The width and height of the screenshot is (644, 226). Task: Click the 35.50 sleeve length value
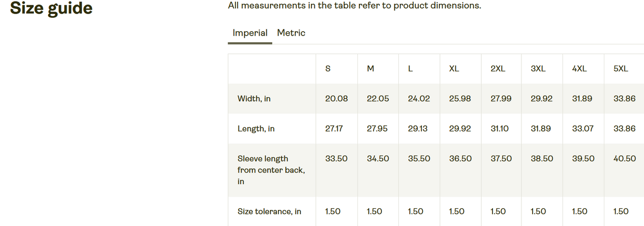pos(419,159)
